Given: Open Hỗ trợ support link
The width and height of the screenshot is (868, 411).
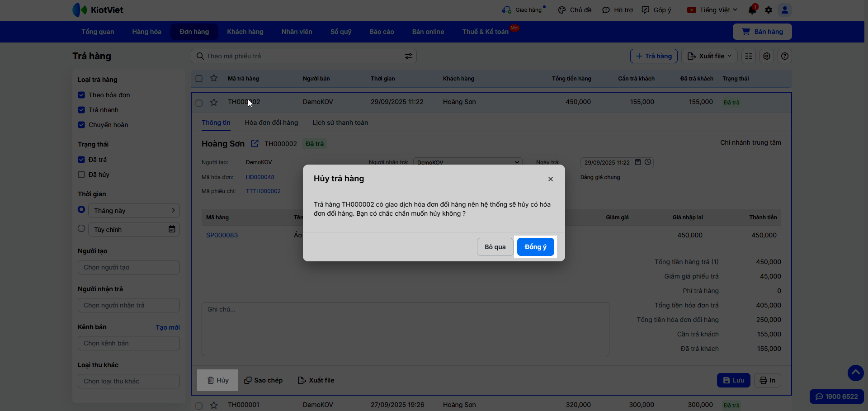Looking at the screenshot, I should (618, 10).
